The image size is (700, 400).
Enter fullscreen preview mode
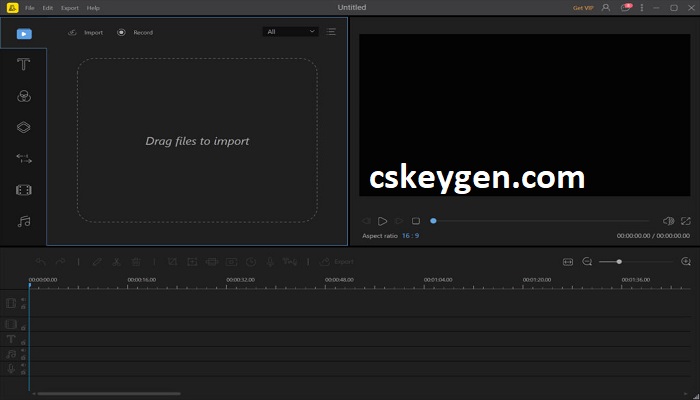point(686,221)
